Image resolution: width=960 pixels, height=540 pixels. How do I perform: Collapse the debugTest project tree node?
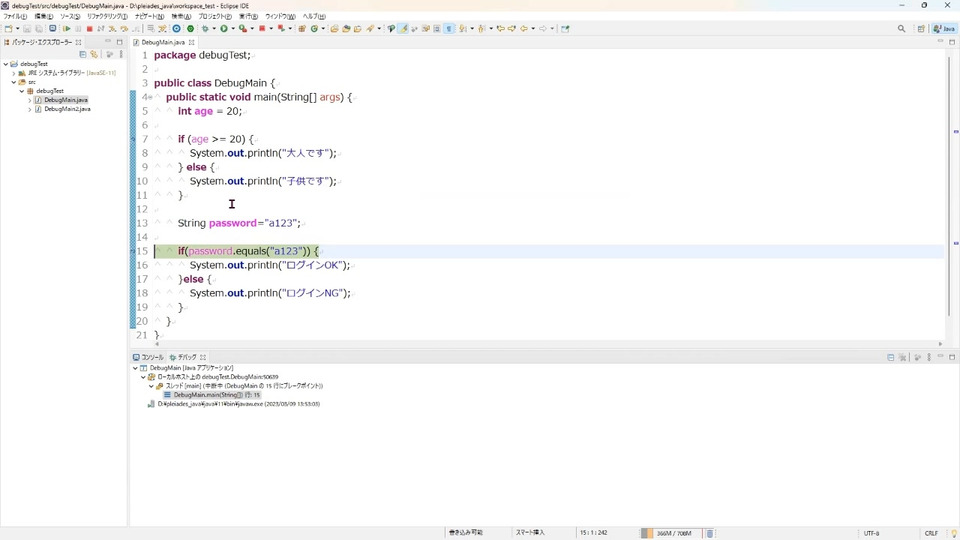(x=5, y=64)
